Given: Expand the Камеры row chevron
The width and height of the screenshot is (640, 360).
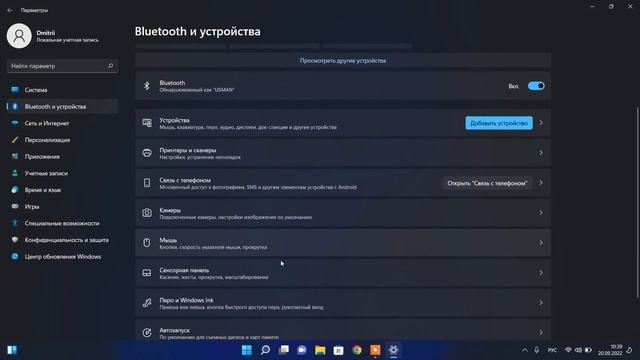Looking at the screenshot, I should tap(541, 213).
